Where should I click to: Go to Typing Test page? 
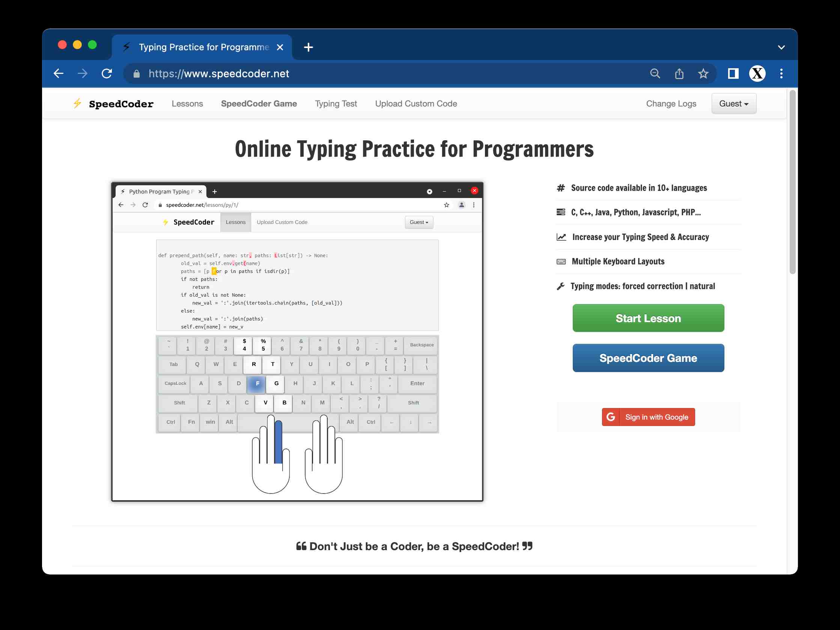336,103
